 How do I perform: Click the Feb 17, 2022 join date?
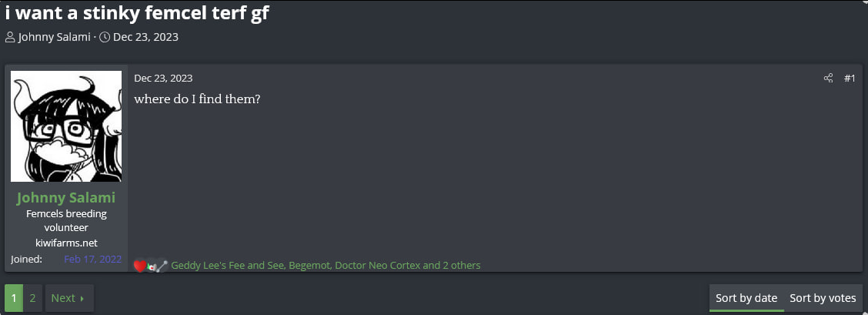[93, 259]
